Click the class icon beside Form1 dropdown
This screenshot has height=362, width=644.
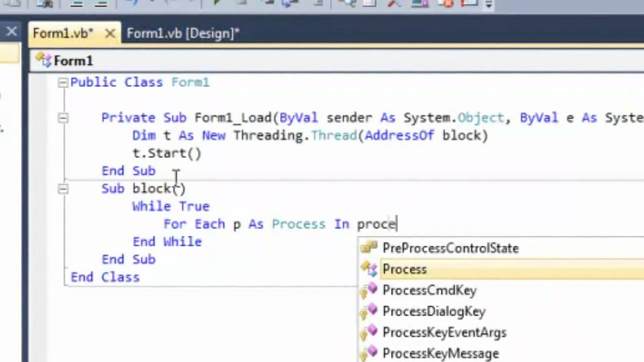coord(43,61)
